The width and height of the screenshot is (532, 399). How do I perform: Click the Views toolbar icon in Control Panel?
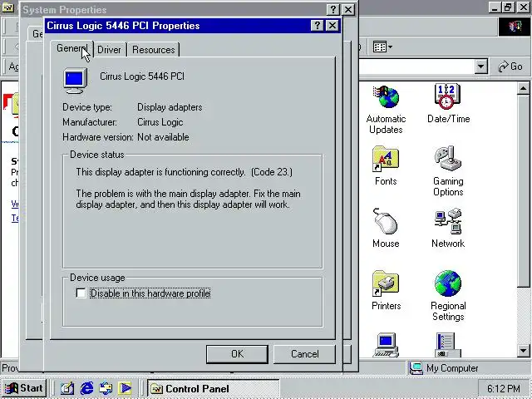click(382, 47)
